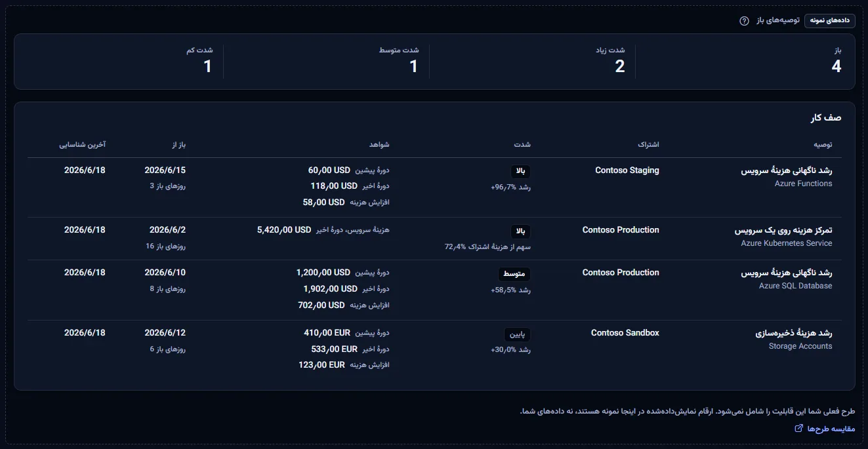
Task: Click the help question-mark icon beside توصیه‌های باز
Action: point(744,20)
